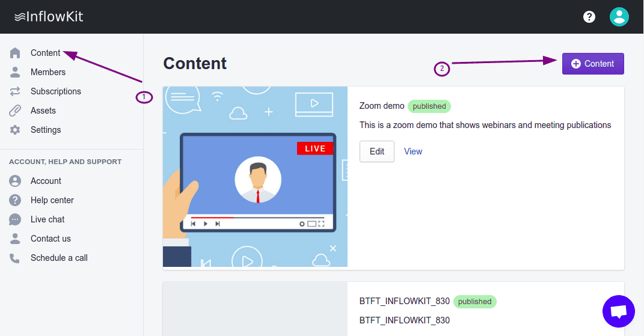Screen dimensions: 644x336
Task: Click the Assets paperclip icon
Action: (x=15, y=111)
